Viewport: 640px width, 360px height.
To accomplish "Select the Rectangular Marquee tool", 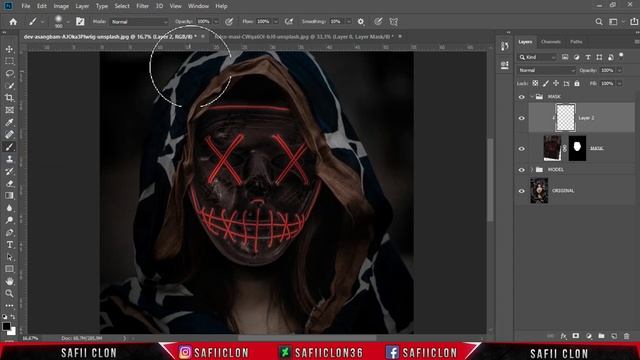I will click(9, 61).
